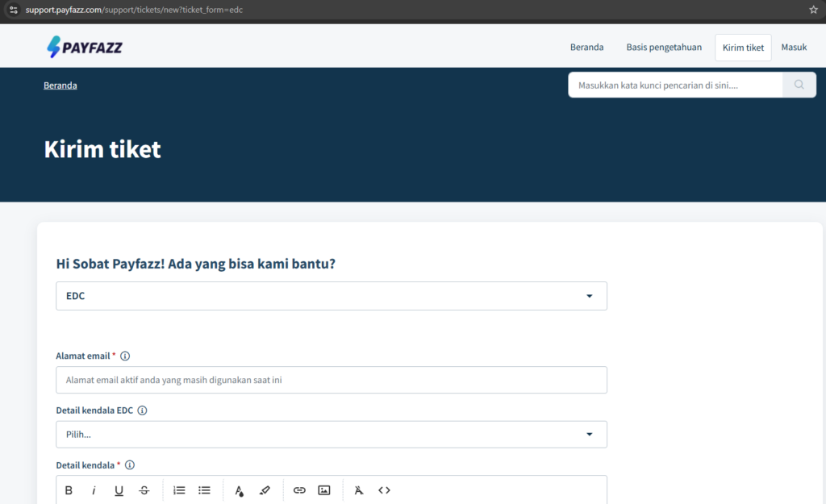The height and width of the screenshot is (504, 826).
Task: Insert a hyperlink in the editor
Action: point(298,489)
